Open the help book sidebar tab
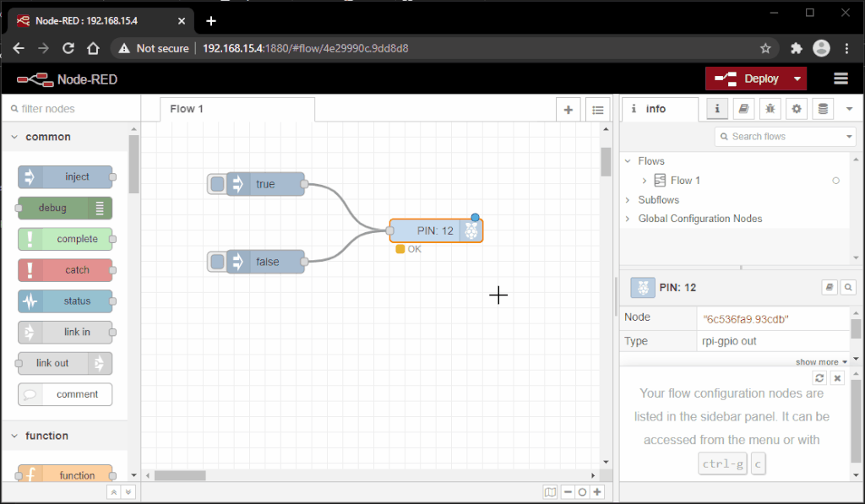 (x=743, y=109)
